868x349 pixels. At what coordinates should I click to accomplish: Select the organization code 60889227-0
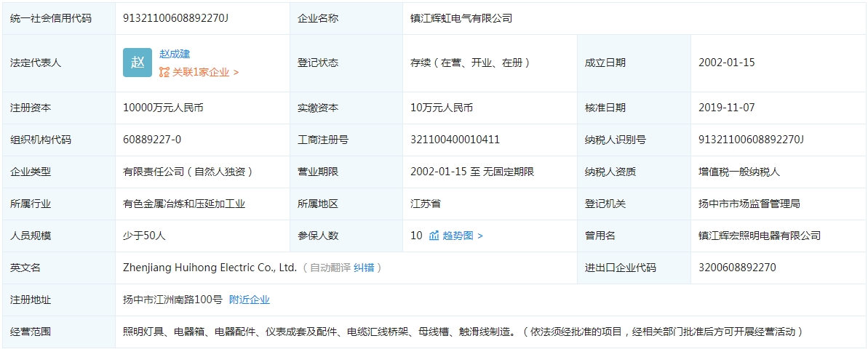[152, 140]
